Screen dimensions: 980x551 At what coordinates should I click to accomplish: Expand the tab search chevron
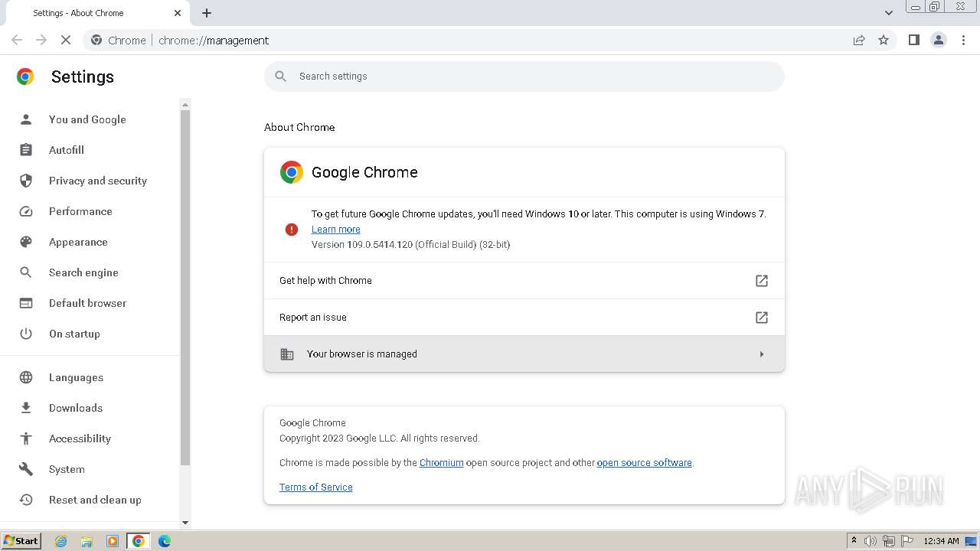(888, 13)
